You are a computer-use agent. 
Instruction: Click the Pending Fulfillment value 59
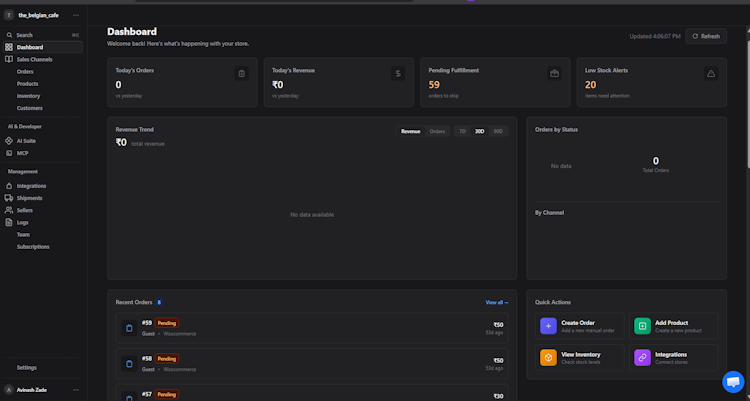click(x=434, y=85)
